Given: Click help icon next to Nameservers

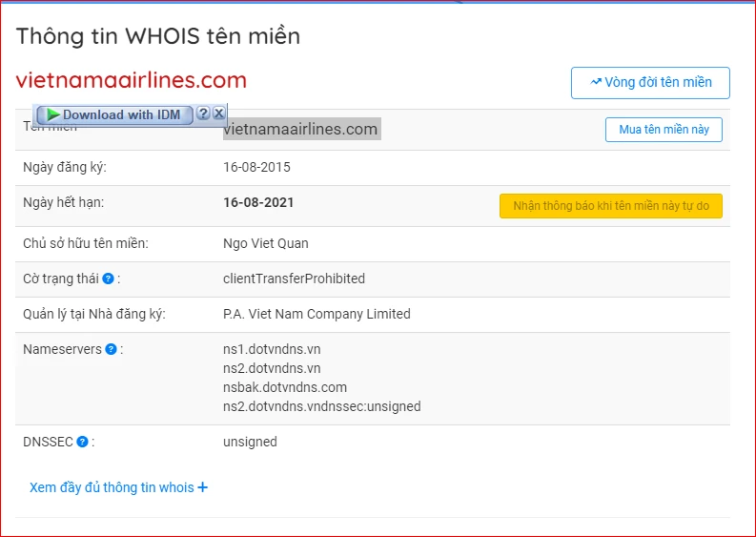Looking at the screenshot, I should click(x=111, y=349).
